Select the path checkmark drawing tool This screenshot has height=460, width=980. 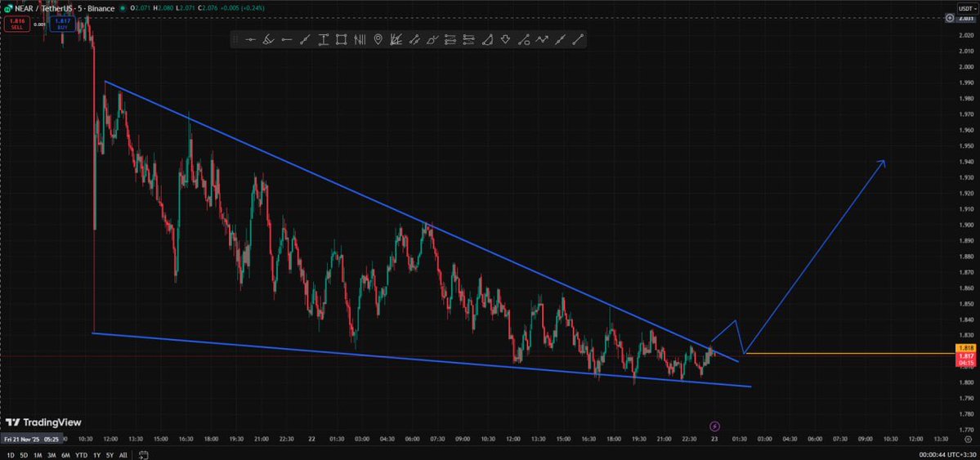(432, 40)
